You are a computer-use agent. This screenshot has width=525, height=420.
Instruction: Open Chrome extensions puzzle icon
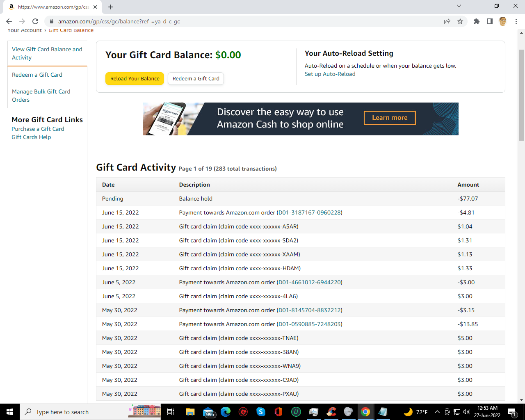[476, 21]
